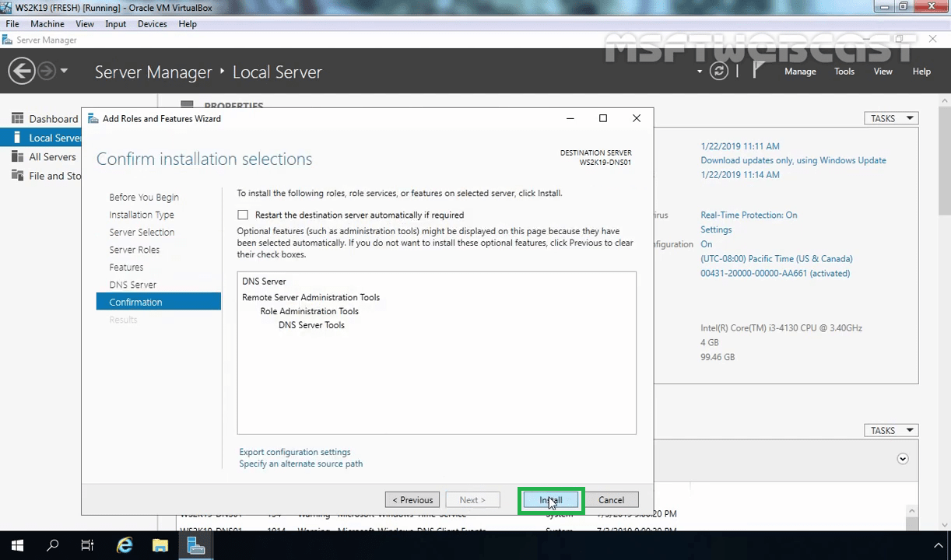Open VirtualBox Machine menu

click(47, 24)
